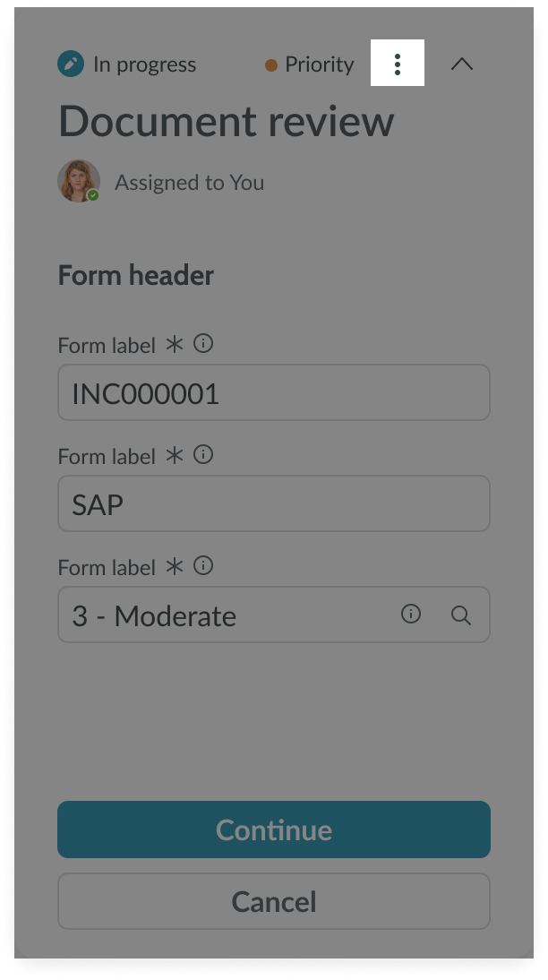Collapse the card with the chevron-up arrow

coord(461,64)
